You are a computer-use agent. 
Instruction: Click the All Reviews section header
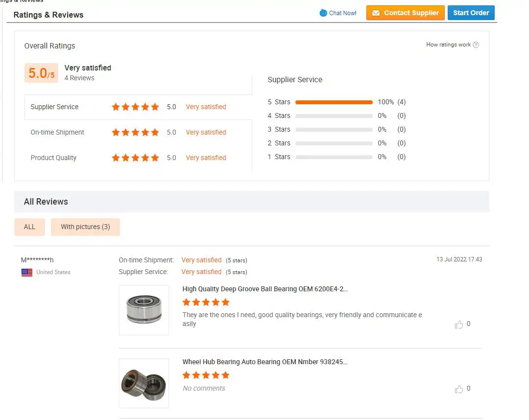pyautogui.click(x=251, y=202)
